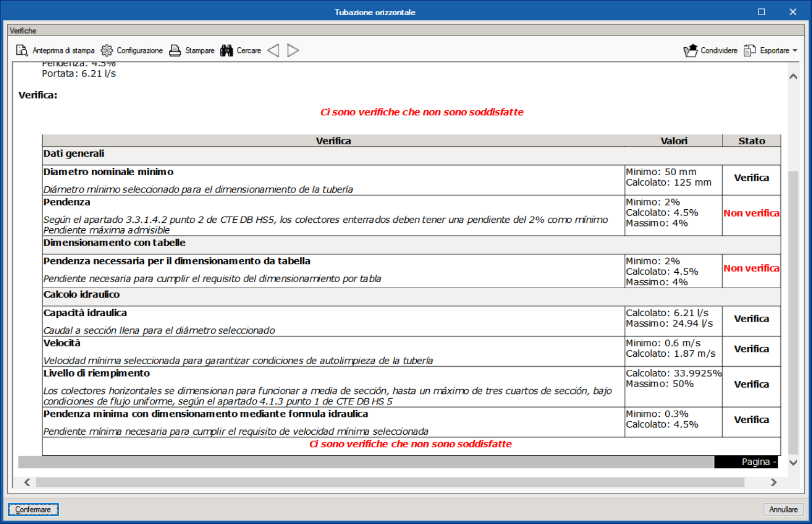Click the 'Pagina -' footer label
The height and width of the screenshot is (524, 812).
click(x=759, y=462)
